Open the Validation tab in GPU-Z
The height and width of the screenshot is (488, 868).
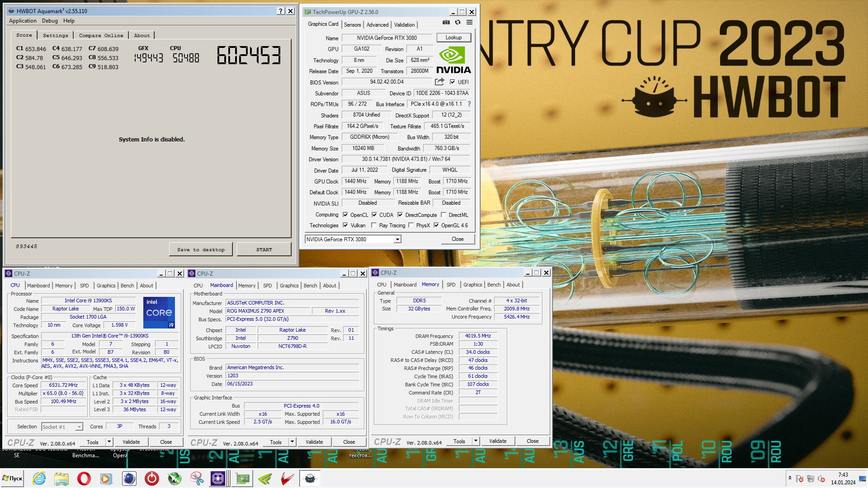click(404, 25)
